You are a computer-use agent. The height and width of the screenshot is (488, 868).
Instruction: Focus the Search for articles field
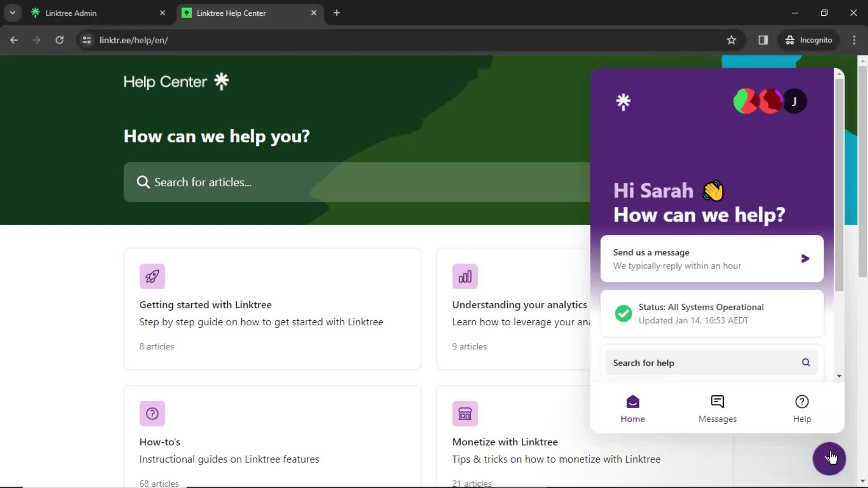click(357, 182)
